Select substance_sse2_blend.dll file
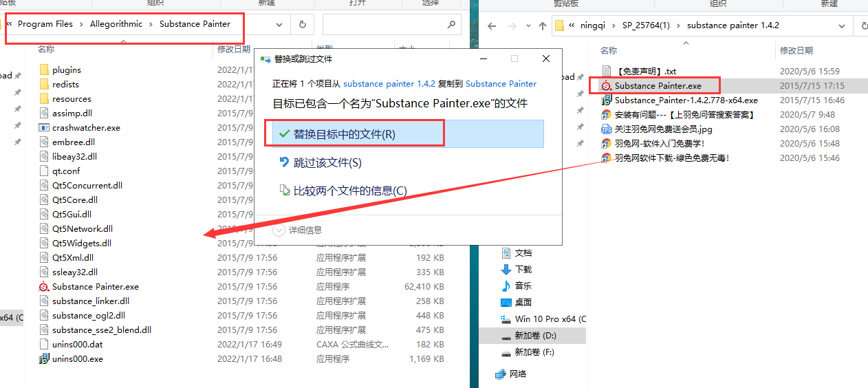This screenshot has width=868, height=388. point(102,330)
